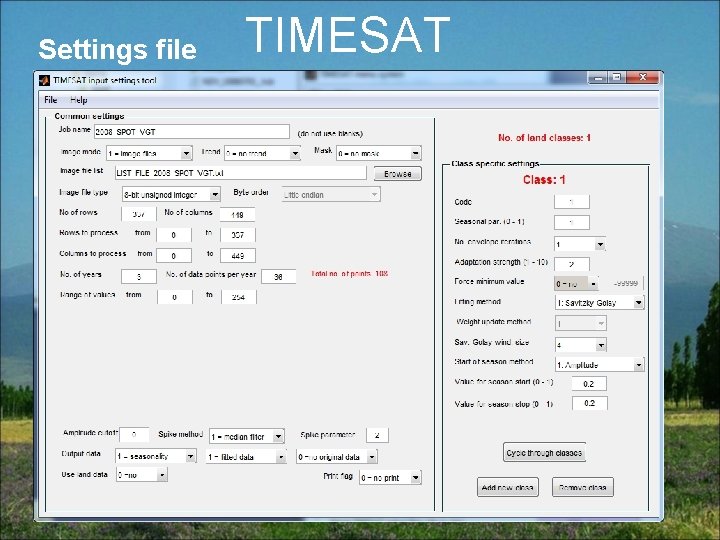The image size is (720, 540).
Task: Click the Image file list field
Action: coord(241,173)
